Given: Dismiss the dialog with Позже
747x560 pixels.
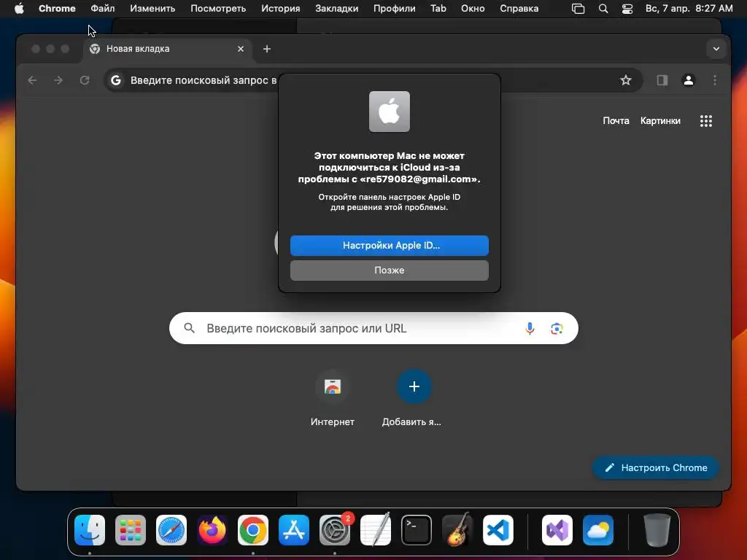Looking at the screenshot, I should tap(390, 270).
